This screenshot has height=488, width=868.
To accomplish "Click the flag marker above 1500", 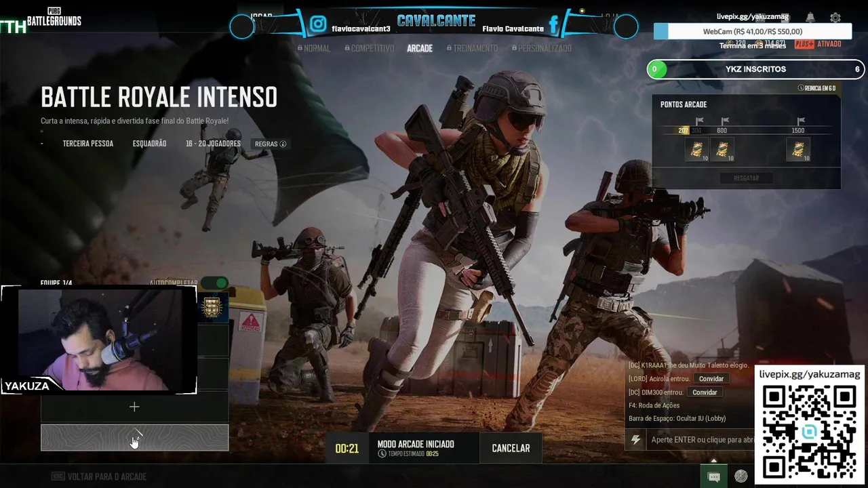I will 801,121.
